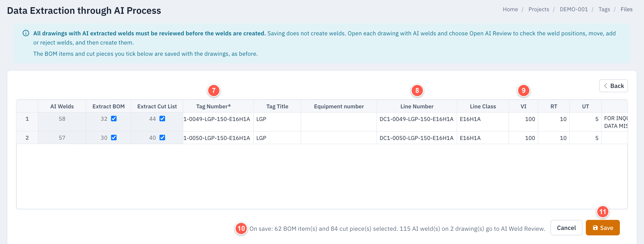
Task: Click the RT column header
Action: tap(554, 106)
